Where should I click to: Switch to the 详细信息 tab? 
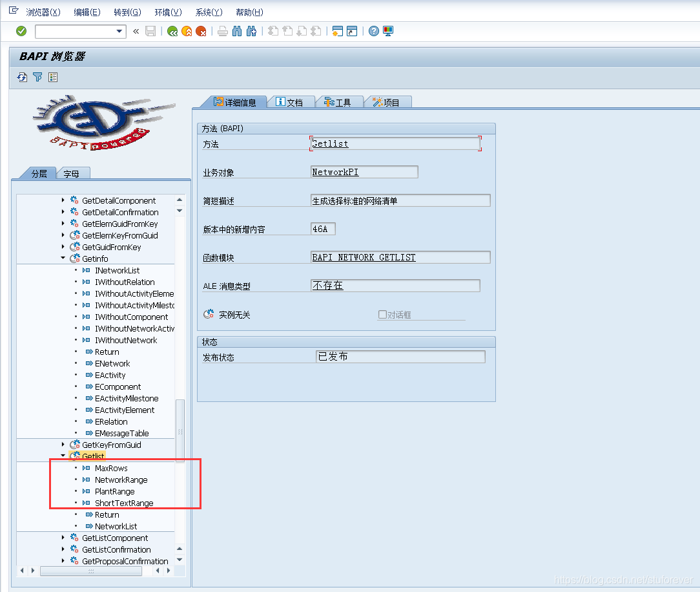(x=234, y=102)
